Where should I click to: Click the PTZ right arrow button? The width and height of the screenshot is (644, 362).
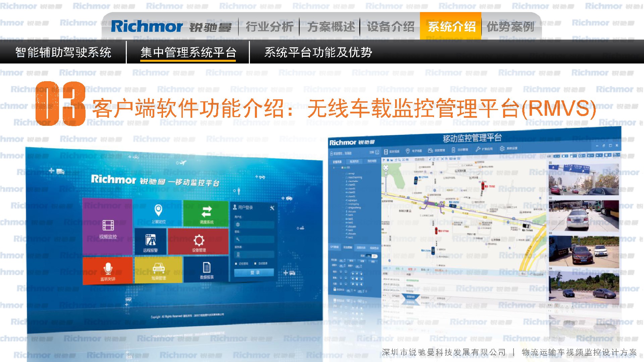361,279
